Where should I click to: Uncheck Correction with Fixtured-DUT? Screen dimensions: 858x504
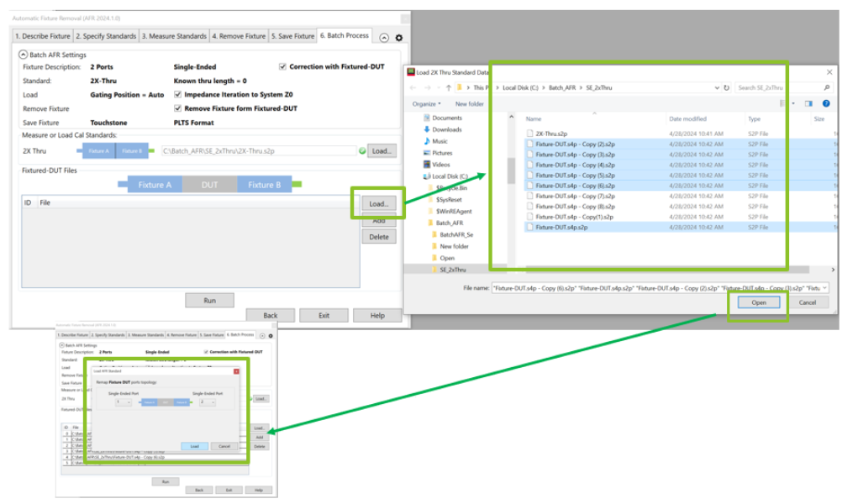tap(282, 67)
